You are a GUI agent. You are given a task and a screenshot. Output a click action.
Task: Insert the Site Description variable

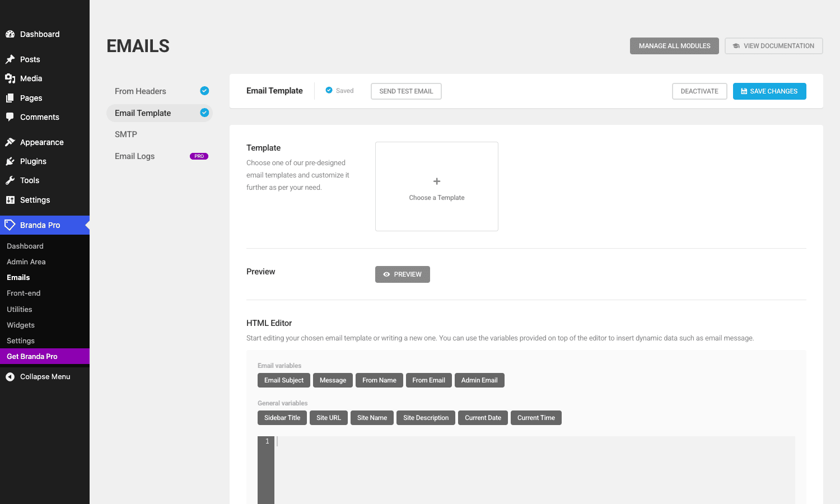426,418
